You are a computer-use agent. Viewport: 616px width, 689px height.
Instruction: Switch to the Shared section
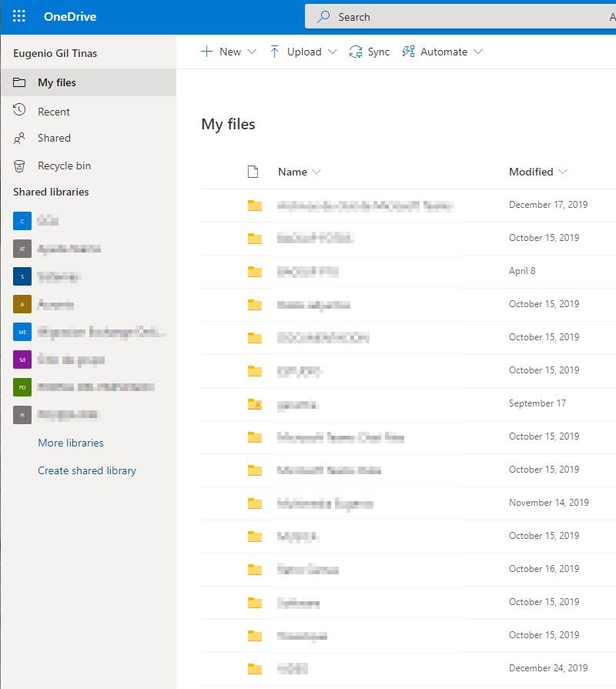pyautogui.click(x=54, y=139)
